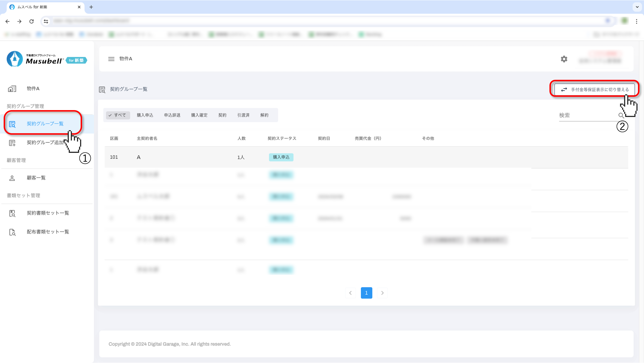Click 手付金等保証表示に切り替える button
644x363 pixels.
594,90
